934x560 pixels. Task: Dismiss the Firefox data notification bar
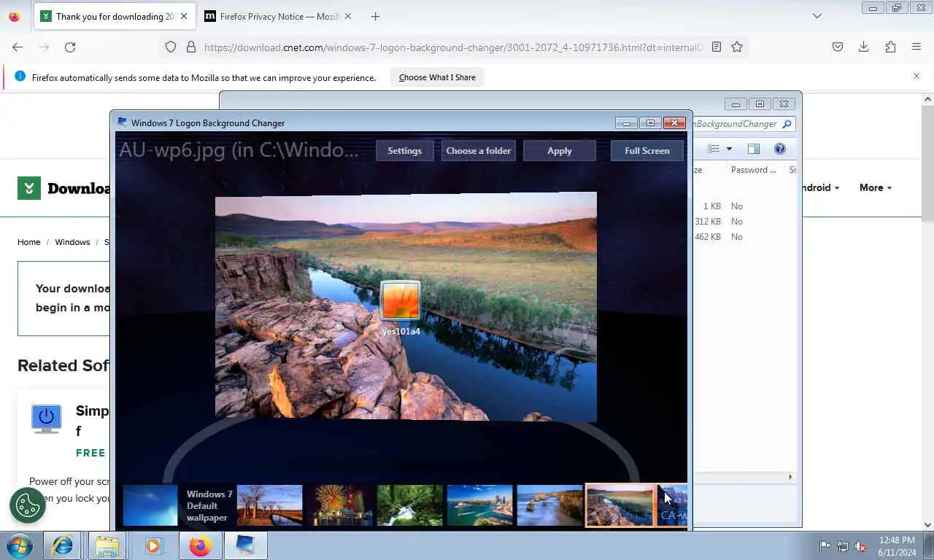916,76
